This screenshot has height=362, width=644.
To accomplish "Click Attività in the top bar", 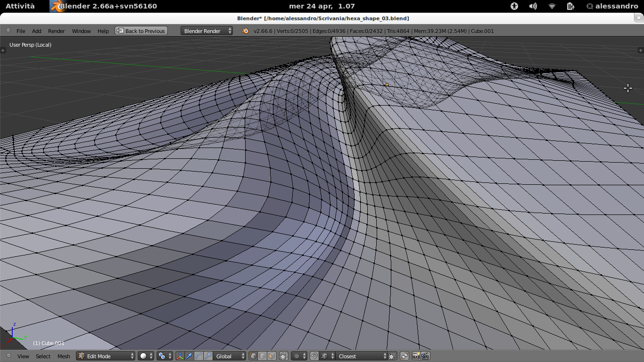I will pyautogui.click(x=20, y=6).
